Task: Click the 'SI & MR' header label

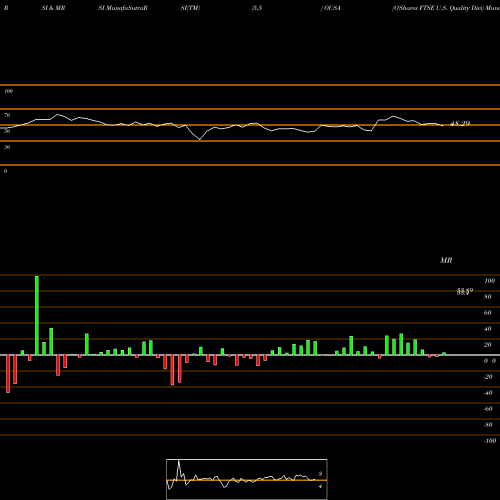Action: pos(53,8)
